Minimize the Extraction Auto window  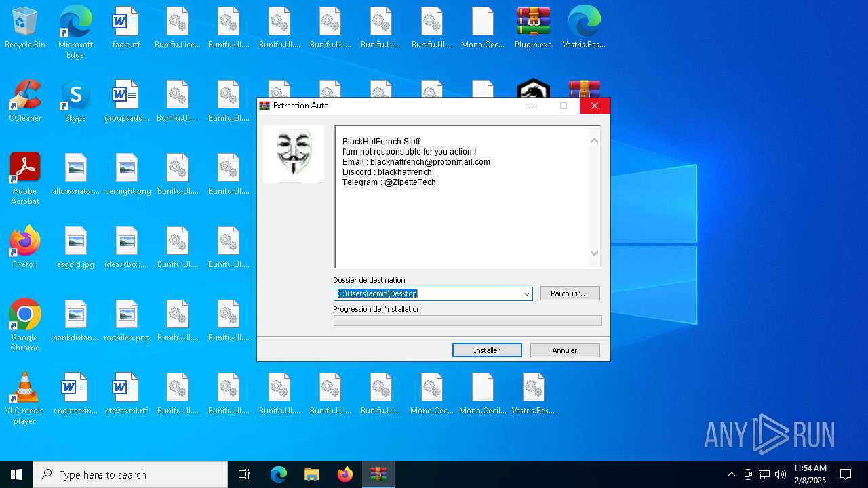pyautogui.click(x=533, y=106)
